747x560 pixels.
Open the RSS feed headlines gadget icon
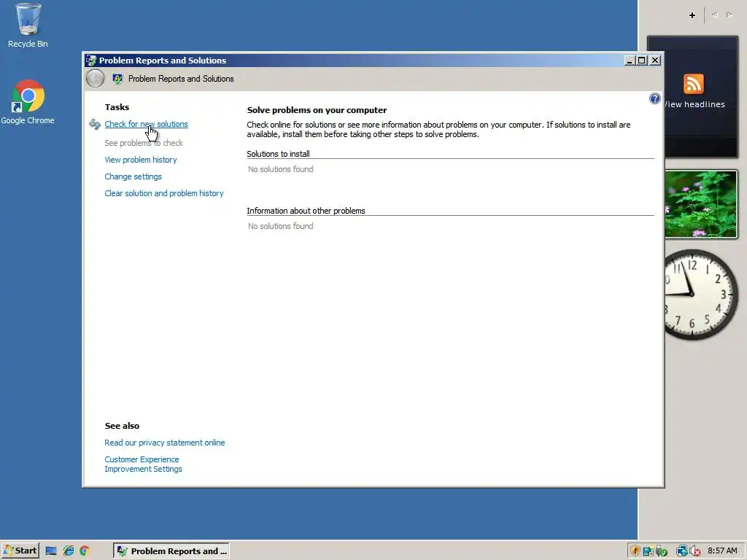(693, 84)
